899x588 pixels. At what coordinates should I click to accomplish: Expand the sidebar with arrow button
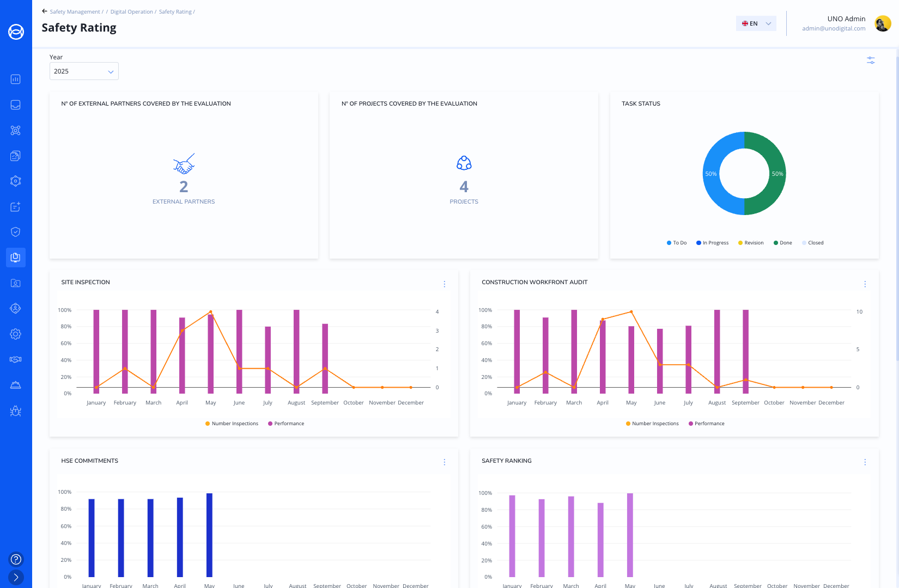coord(16,577)
